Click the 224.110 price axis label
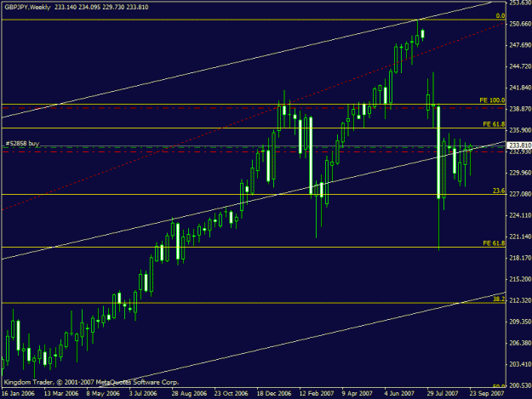The height and width of the screenshot is (399, 532). [x=520, y=215]
